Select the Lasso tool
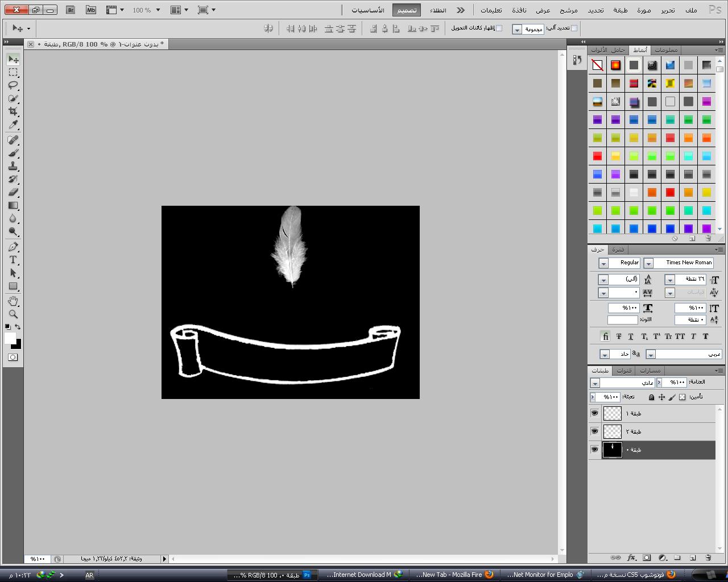This screenshot has width=728, height=582. coord(13,85)
